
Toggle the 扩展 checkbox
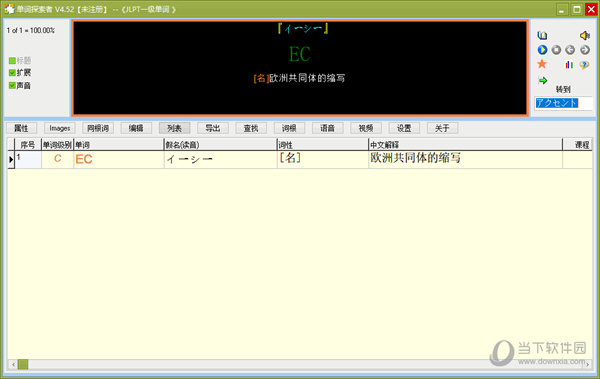coord(12,73)
